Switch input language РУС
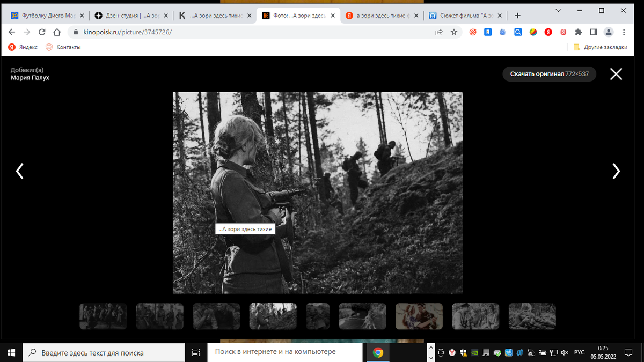 (x=580, y=352)
